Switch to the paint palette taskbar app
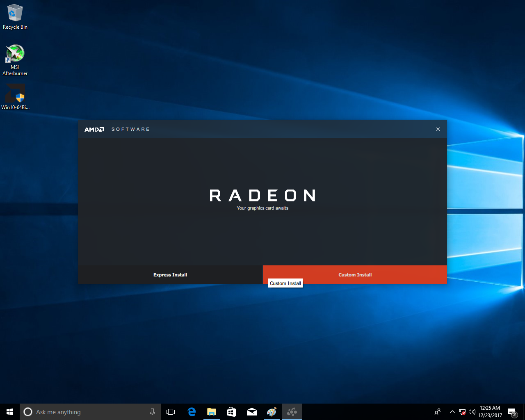The height and width of the screenshot is (420, 525). click(272, 412)
